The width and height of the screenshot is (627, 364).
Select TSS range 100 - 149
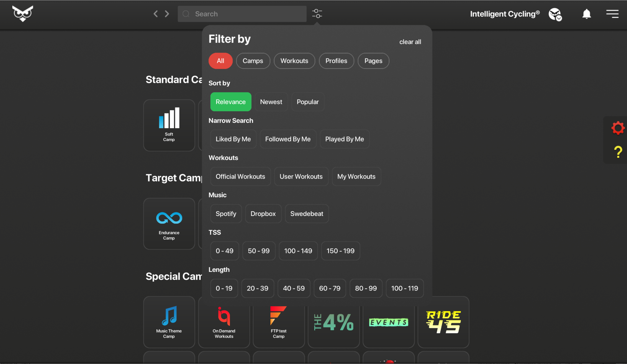pyautogui.click(x=298, y=251)
